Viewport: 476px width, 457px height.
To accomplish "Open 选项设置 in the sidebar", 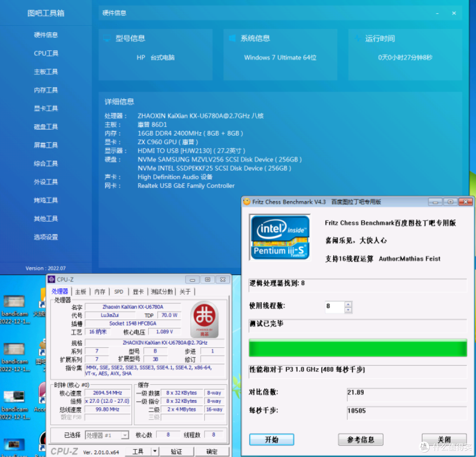I will tap(46, 237).
